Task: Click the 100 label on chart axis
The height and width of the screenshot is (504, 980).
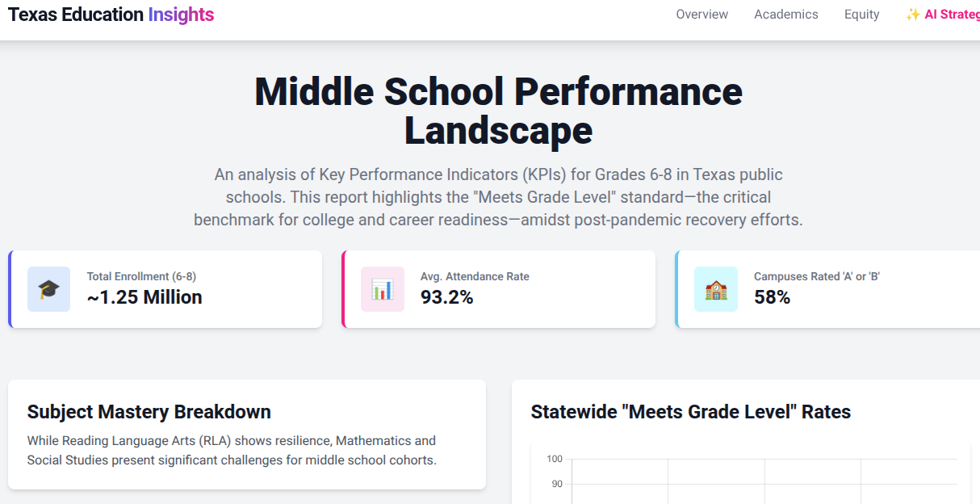Action: [x=554, y=459]
